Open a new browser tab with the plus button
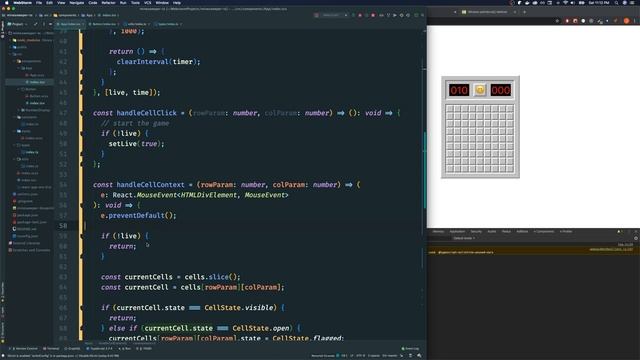Image resolution: width=640 pixels, height=360 pixels. [524, 12]
